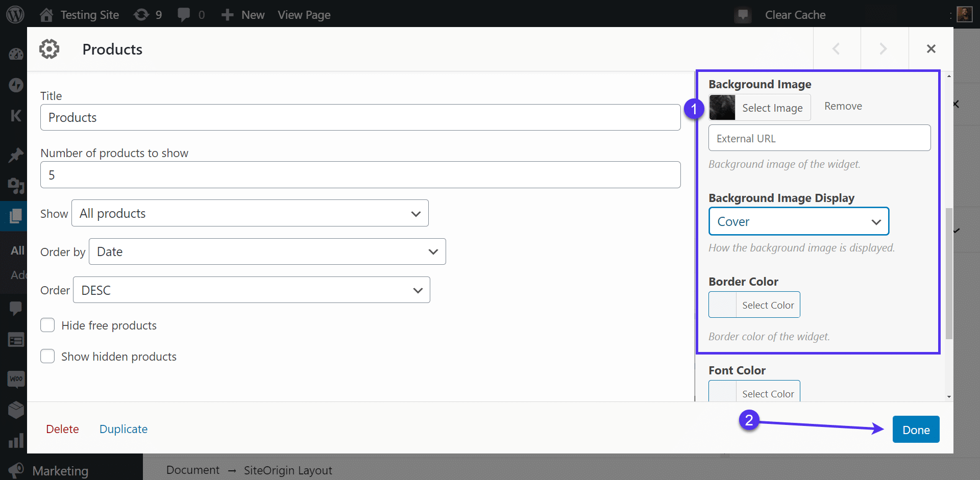This screenshot has width=980, height=480.
Task: Click the Done button
Action: point(915,429)
